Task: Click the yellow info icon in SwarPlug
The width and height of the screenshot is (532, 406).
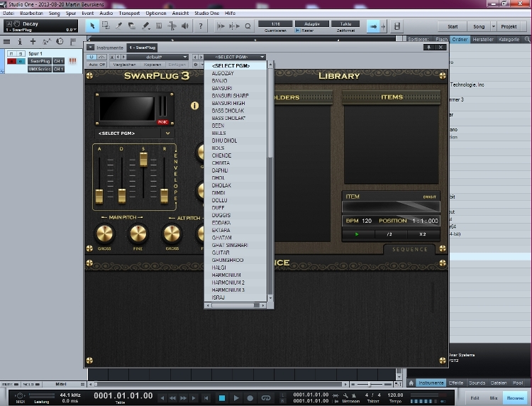Action: click(x=194, y=106)
